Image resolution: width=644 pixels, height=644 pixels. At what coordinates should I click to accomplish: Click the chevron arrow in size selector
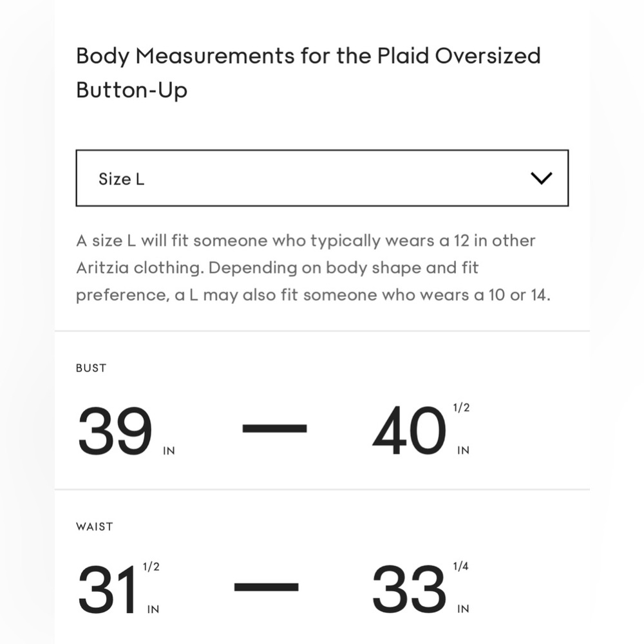click(x=542, y=178)
